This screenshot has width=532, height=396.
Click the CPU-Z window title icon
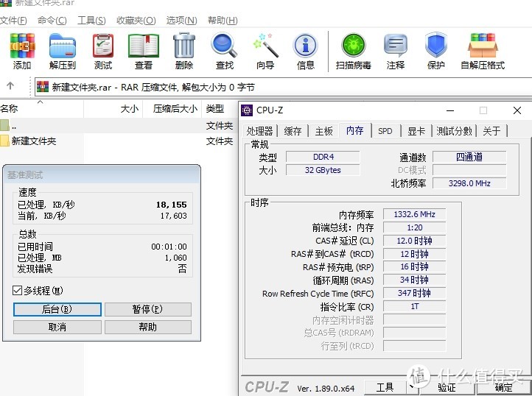(247, 110)
